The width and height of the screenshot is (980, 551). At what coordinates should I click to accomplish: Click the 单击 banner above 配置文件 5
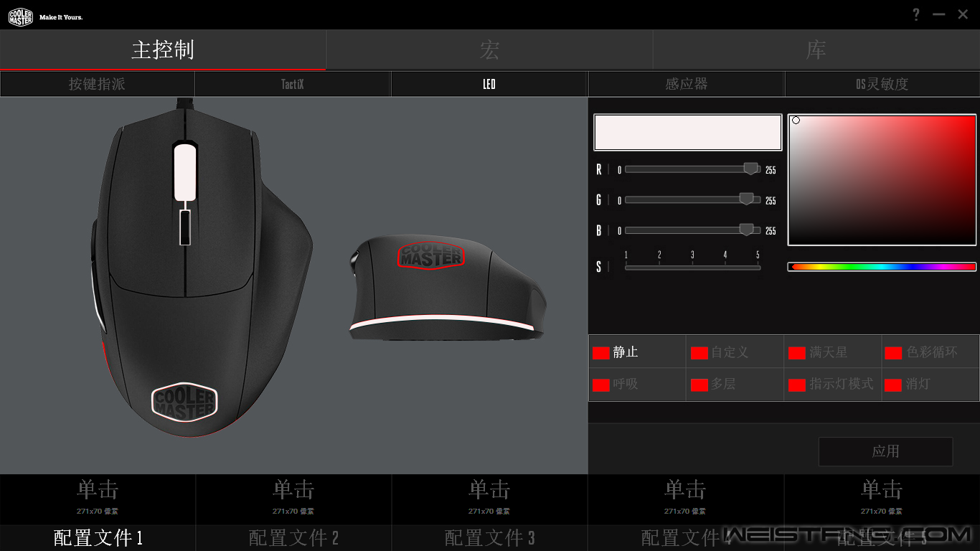point(882,499)
